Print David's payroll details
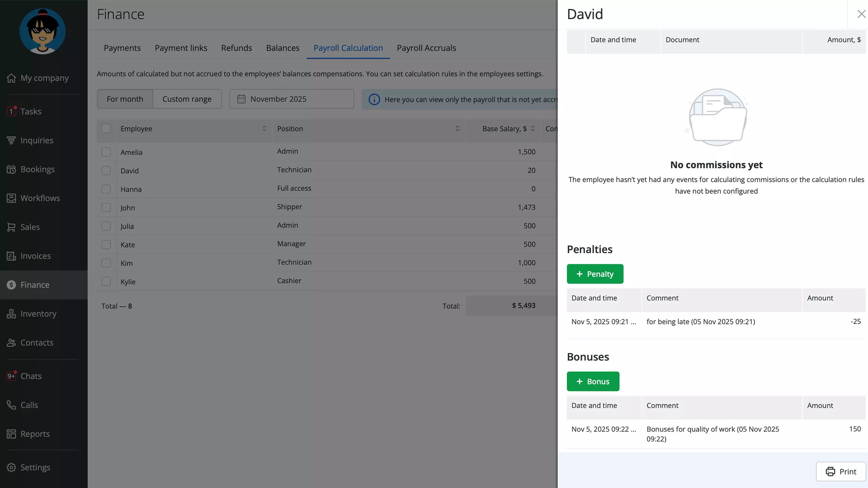The image size is (868, 488). (x=841, y=471)
